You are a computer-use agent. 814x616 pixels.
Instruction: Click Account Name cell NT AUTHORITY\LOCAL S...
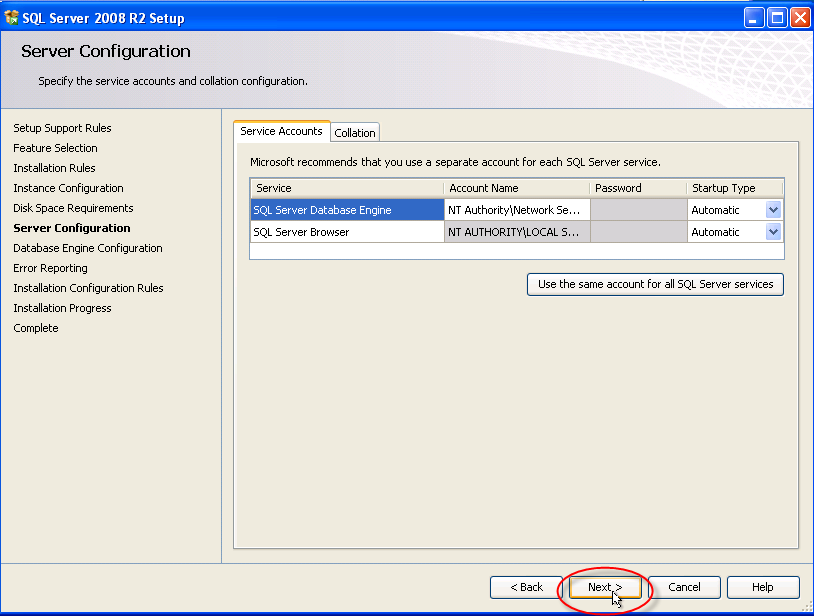(517, 231)
